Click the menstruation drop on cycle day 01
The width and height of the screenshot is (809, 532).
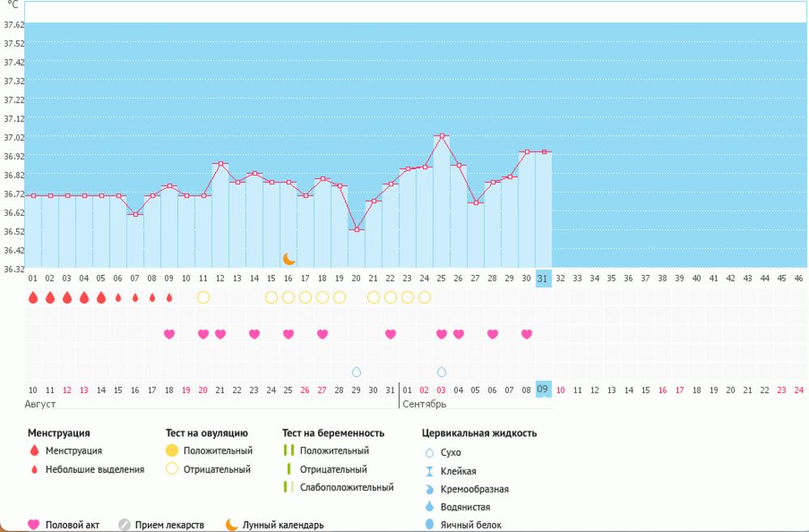33,298
